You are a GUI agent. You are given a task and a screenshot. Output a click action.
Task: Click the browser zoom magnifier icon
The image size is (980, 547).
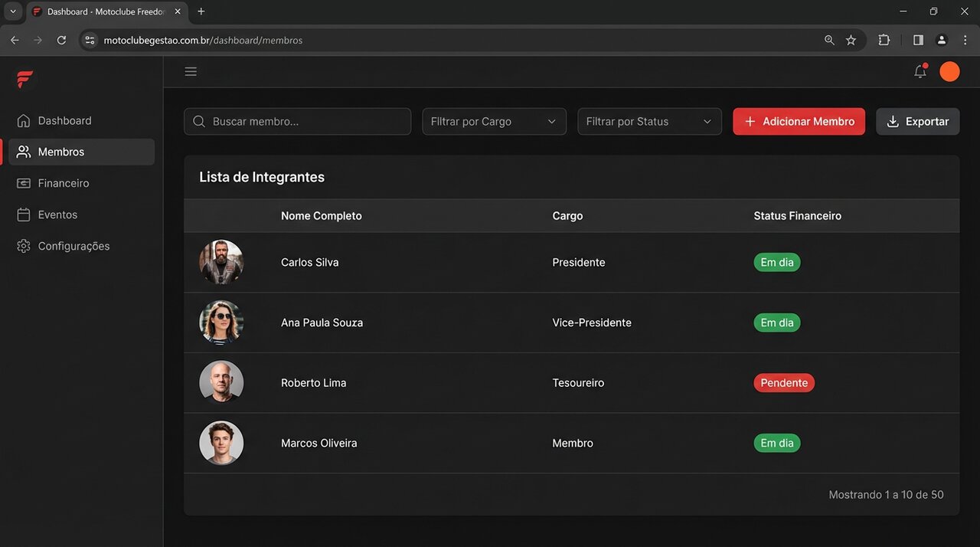click(829, 40)
